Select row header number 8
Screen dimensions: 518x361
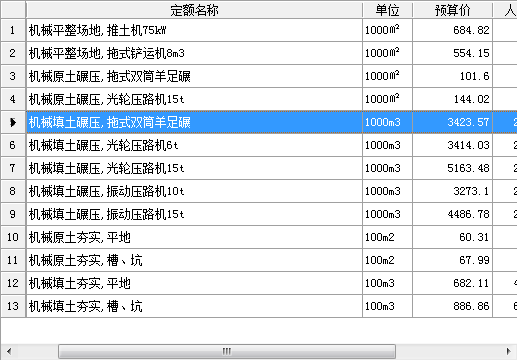coord(13,191)
